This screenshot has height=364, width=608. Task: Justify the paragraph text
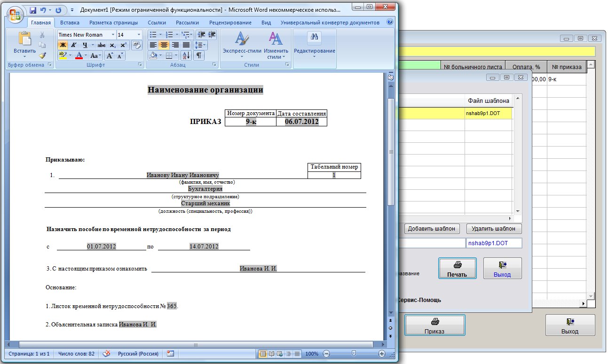tap(186, 45)
